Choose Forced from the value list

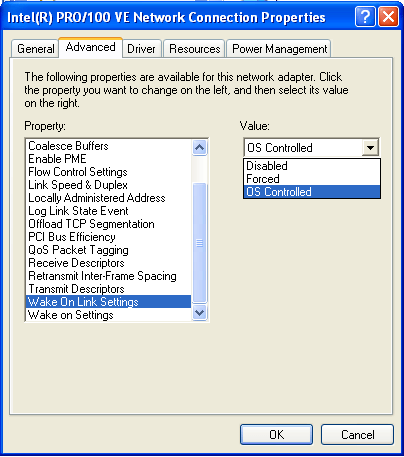312,179
